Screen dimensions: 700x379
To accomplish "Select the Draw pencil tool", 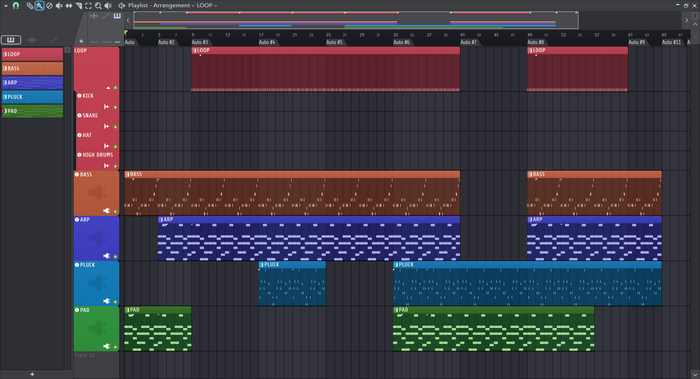I will tap(30, 5).
